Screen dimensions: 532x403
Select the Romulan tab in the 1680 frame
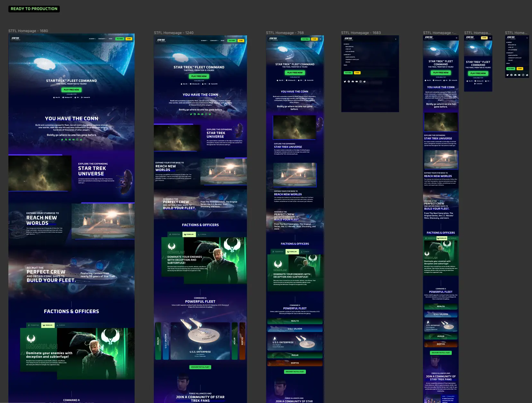coord(48,325)
